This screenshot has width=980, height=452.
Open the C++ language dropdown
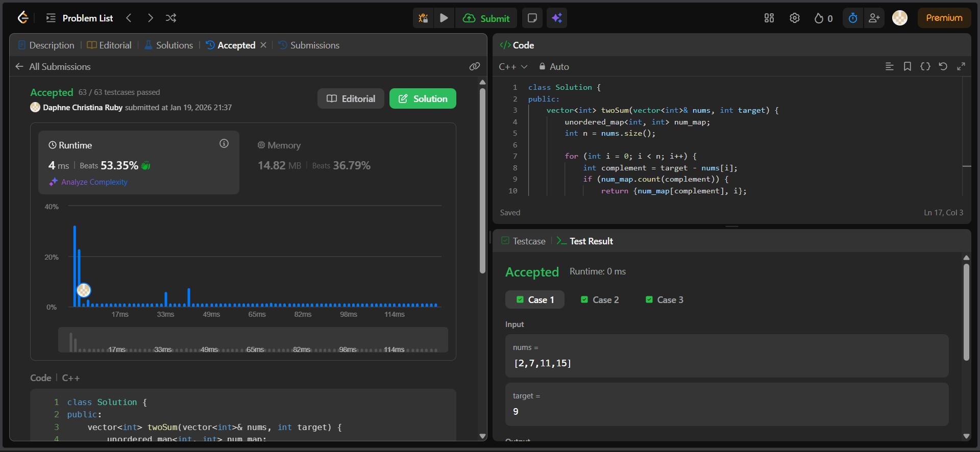[513, 67]
